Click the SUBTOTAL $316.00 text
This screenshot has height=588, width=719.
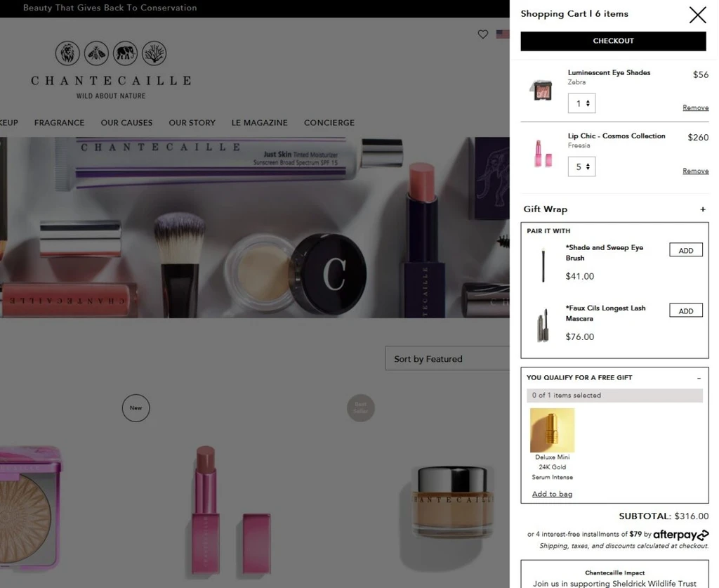coord(664,516)
